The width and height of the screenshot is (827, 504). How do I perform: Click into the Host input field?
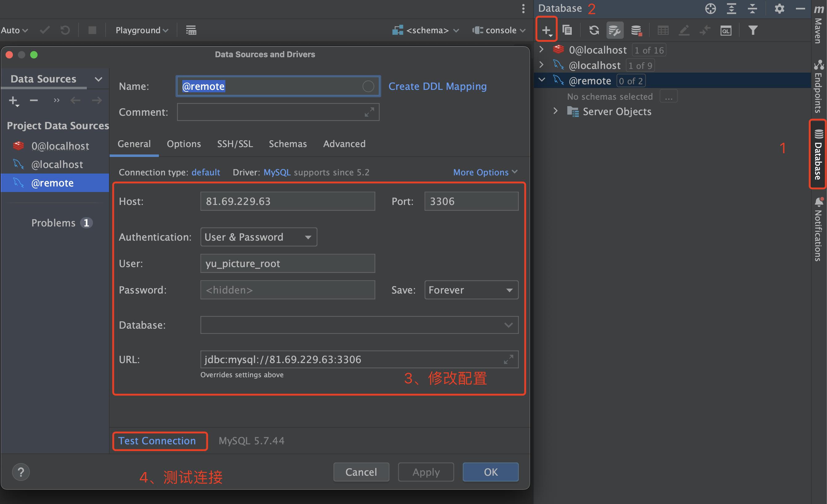tap(287, 201)
